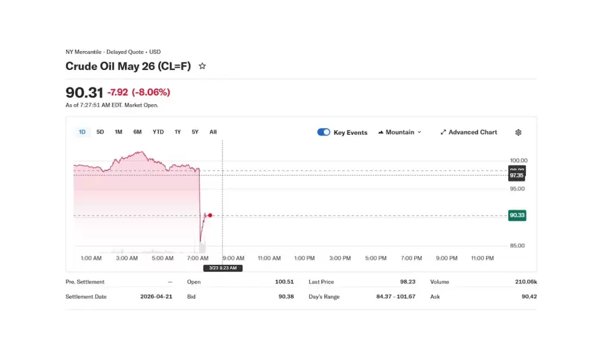Click the 100.00 price axis label
591x364 pixels.
(518, 160)
